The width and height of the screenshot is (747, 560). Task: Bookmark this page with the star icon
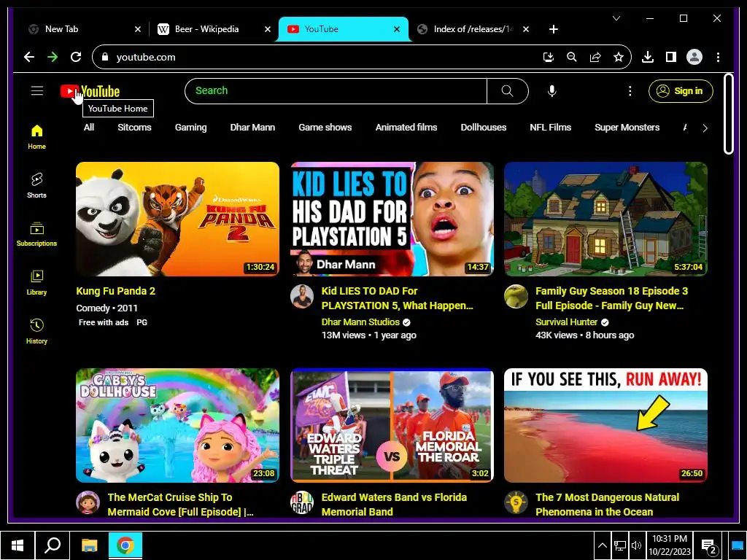(x=619, y=57)
